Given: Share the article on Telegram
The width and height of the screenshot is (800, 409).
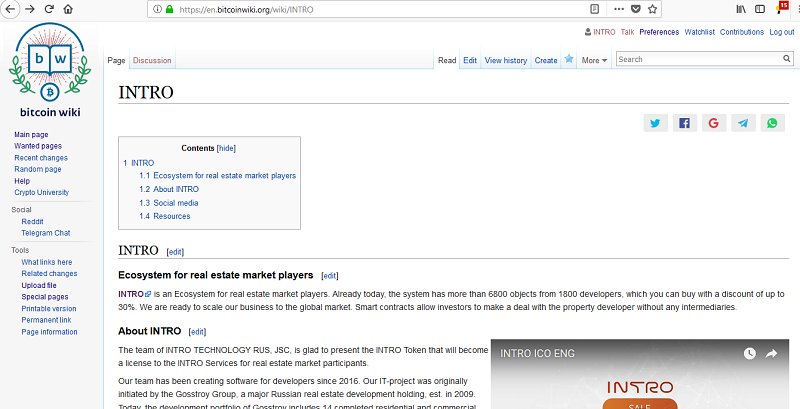Looking at the screenshot, I should point(743,123).
